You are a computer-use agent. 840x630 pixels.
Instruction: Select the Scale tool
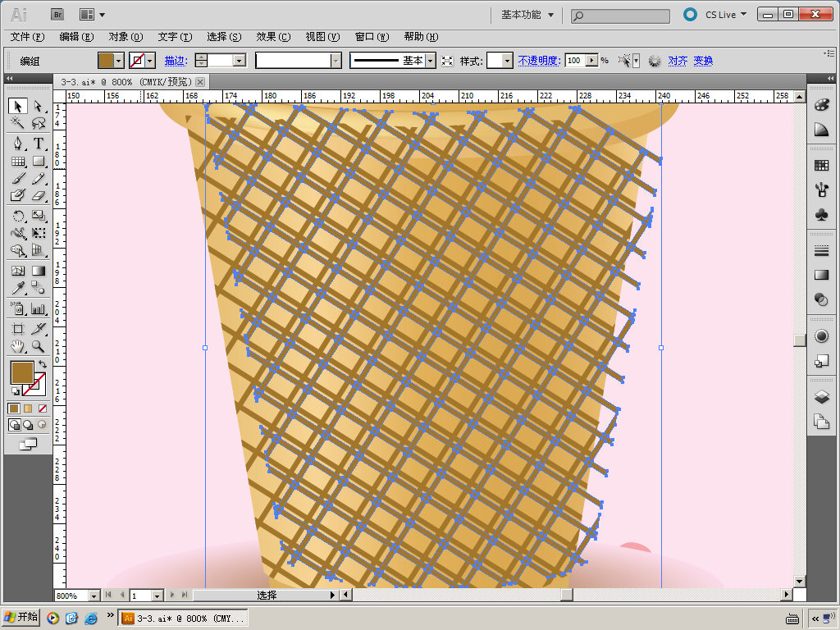point(38,216)
